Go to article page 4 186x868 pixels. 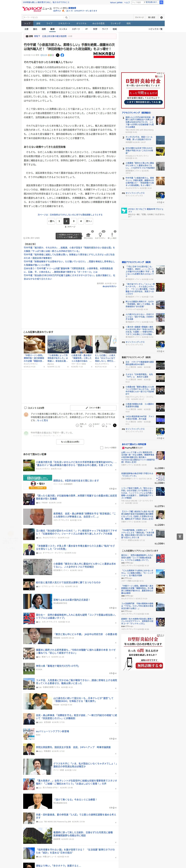click(x=81, y=221)
